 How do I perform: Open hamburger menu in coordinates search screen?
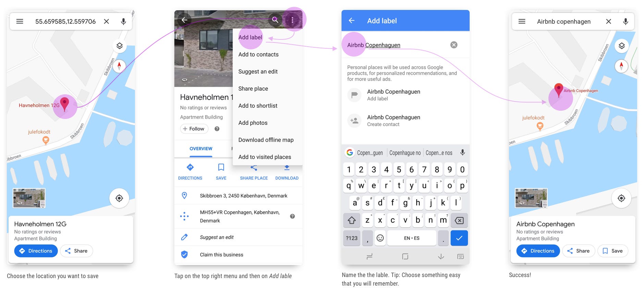pos(20,21)
